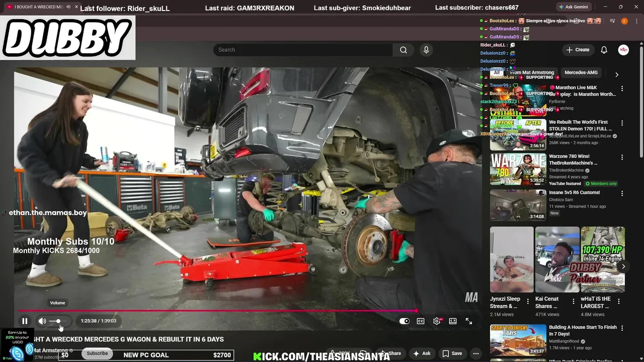Show the next Shorts with the arrow

(623, 266)
